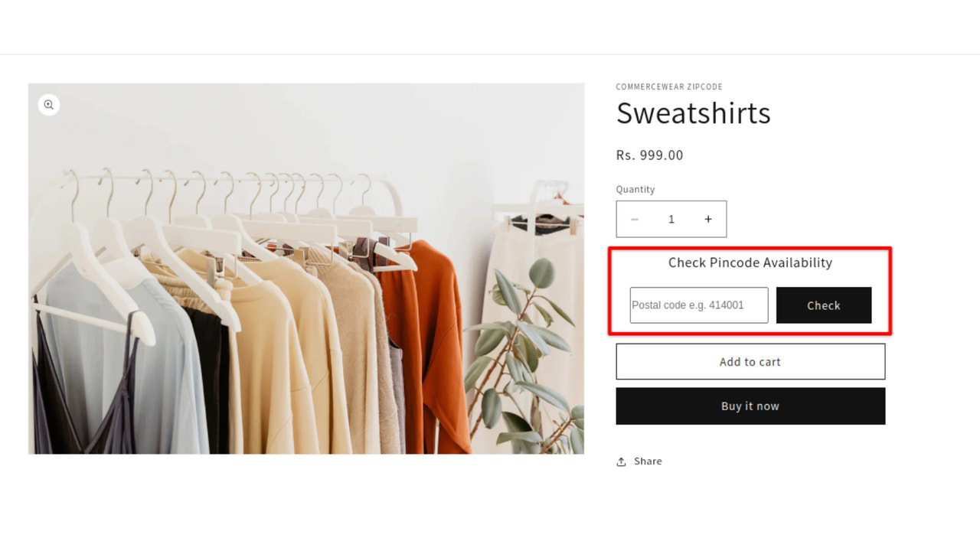980x551 pixels.
Task: Click the magnifying glass on the product photo
Action: click(x=48, y=105)
